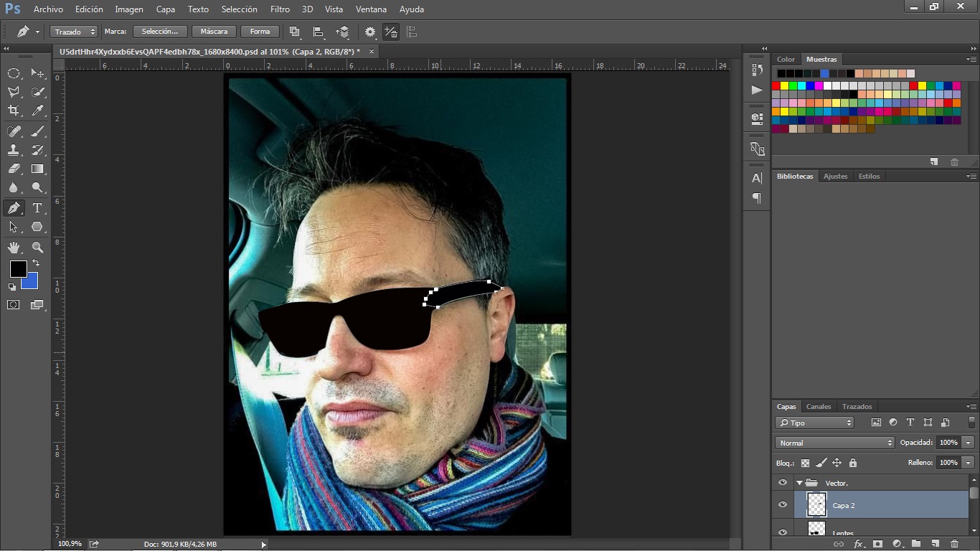980x551 pixels.
Task: Open the Actions panel play icon
Action: 757,90
